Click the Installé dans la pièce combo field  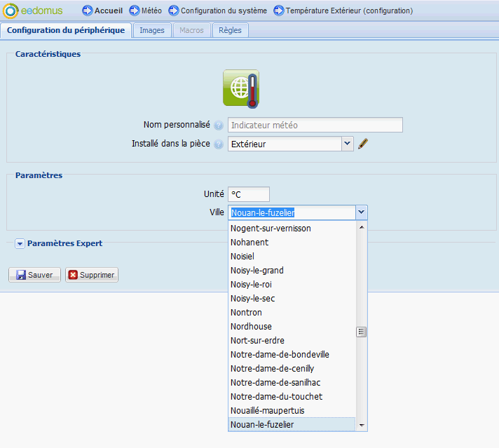point(285,144)
